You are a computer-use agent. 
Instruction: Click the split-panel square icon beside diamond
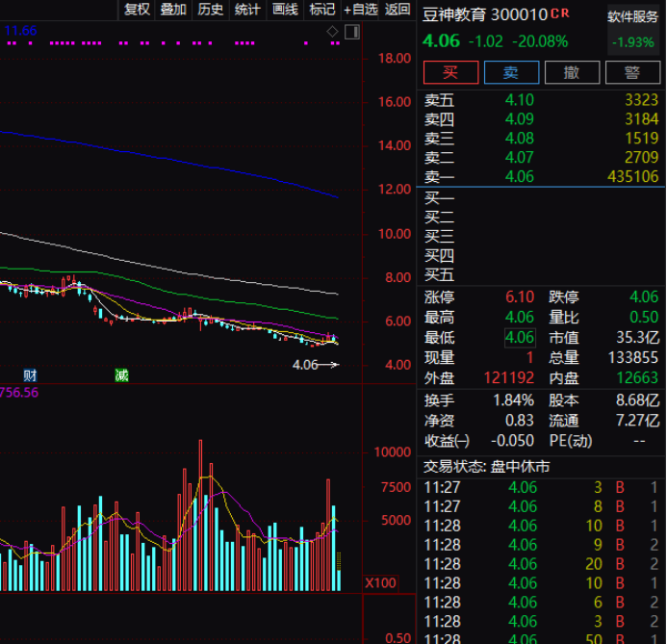[x=351, y=32]
